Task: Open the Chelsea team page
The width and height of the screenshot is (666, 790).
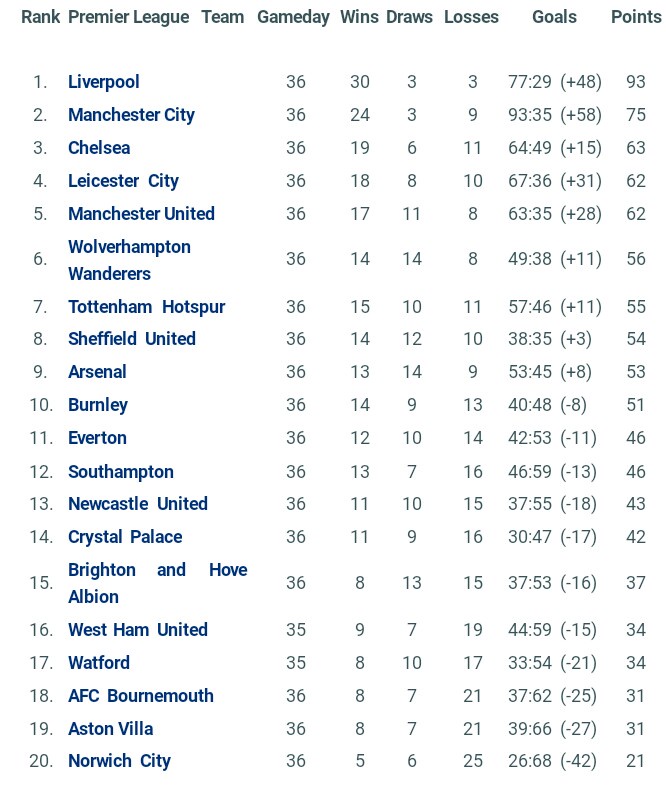Action: 99,148
